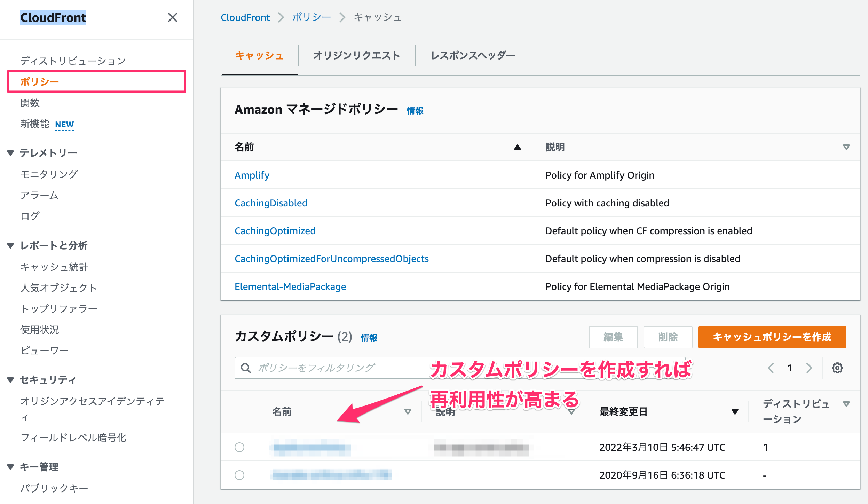Open キャッシュ統計 report
Image resolution: width=868 pixels, height=504 pixels.
[54, 267]
